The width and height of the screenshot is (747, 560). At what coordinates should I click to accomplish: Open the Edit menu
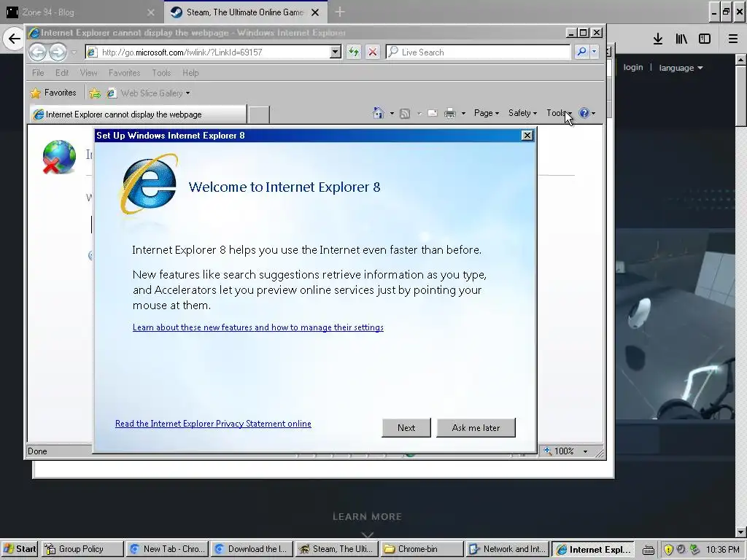pyautogui.click(x=62, y=73)
